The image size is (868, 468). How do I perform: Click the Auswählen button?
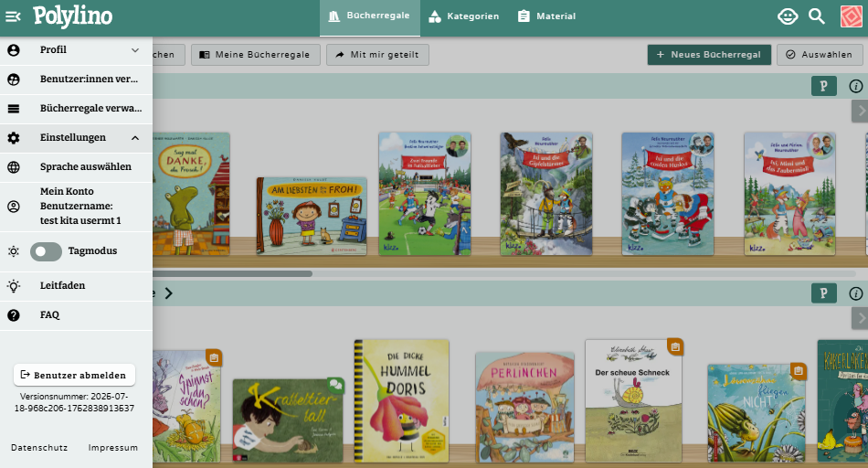pos(820,55)
